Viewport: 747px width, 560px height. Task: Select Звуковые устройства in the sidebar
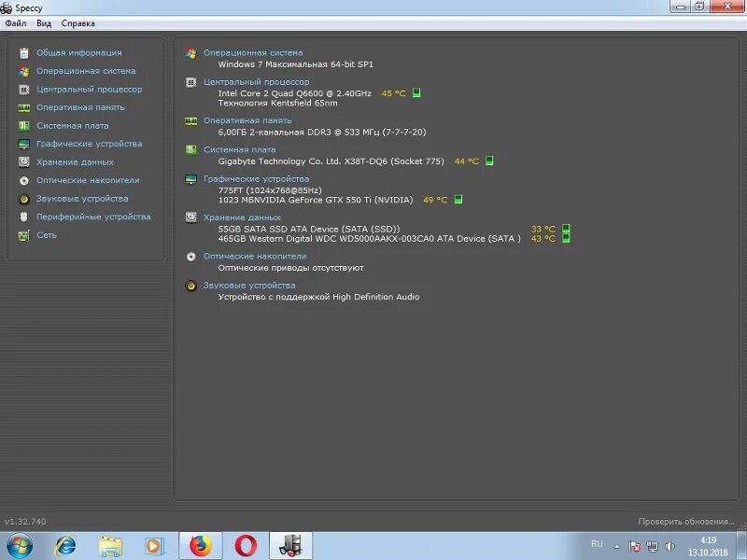pos(82,199)
